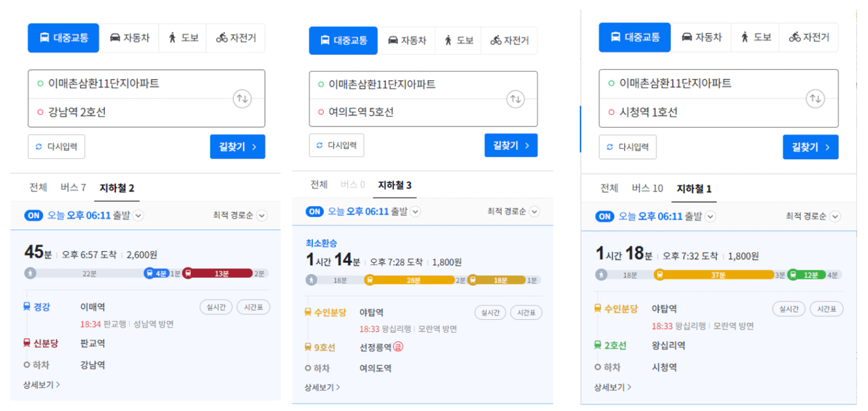
Task: Click dark red 13분 subway segment icon
Action: coord(188,274)
